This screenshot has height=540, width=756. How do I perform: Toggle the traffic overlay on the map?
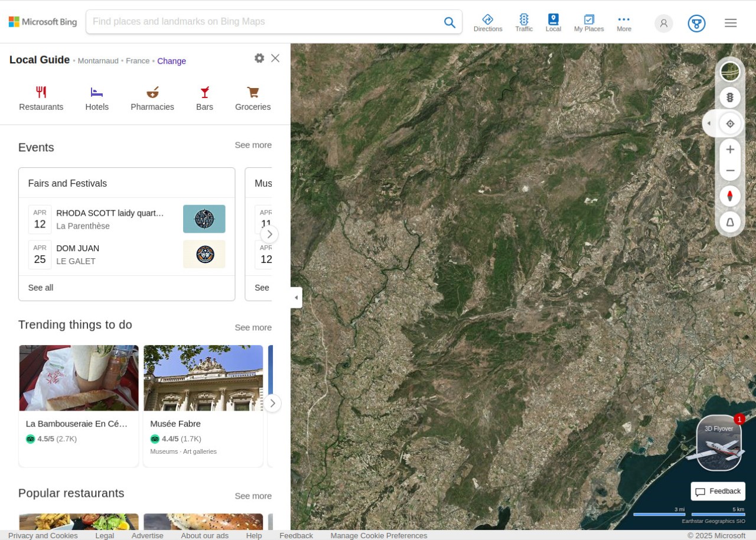[x=730, y=97]
